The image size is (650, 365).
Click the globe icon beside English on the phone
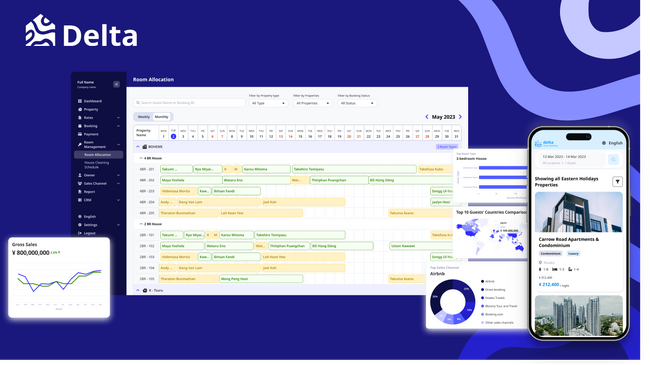tap(604, 143)
